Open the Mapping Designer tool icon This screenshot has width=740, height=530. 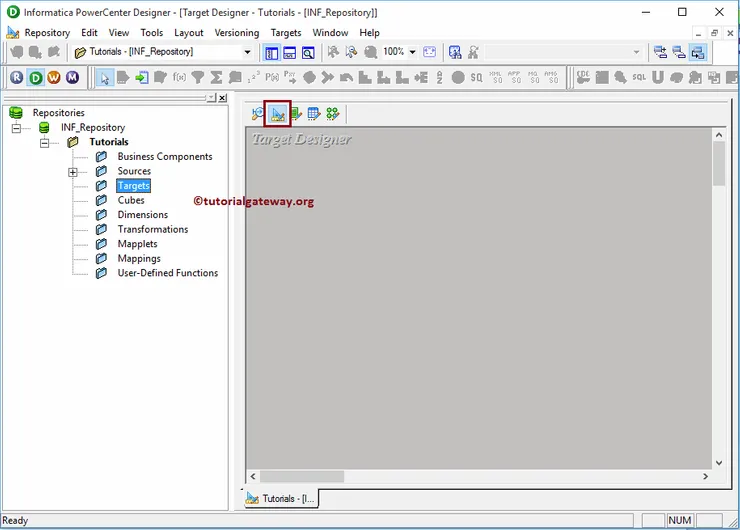333,114
